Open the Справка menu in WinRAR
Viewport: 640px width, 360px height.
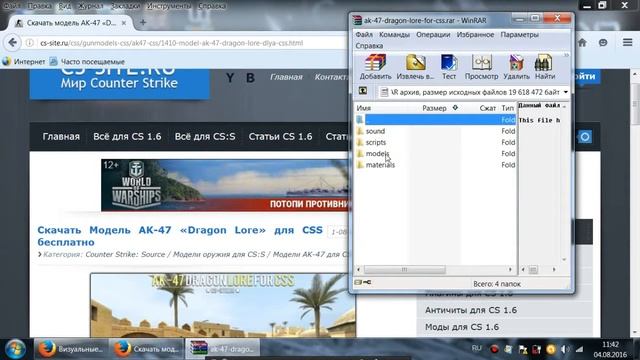pyautogui.click(x=369, y=46)
